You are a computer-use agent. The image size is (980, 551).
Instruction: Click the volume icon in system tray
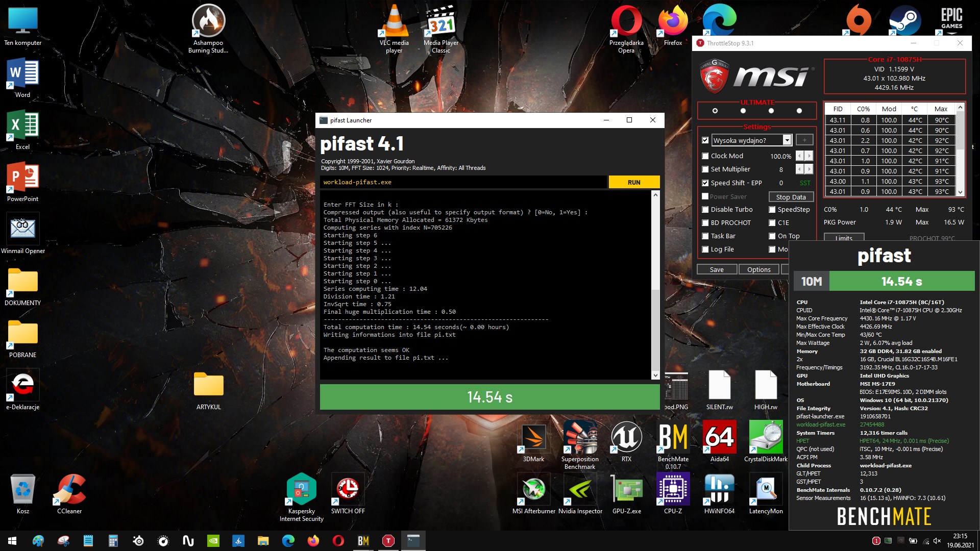937,541
